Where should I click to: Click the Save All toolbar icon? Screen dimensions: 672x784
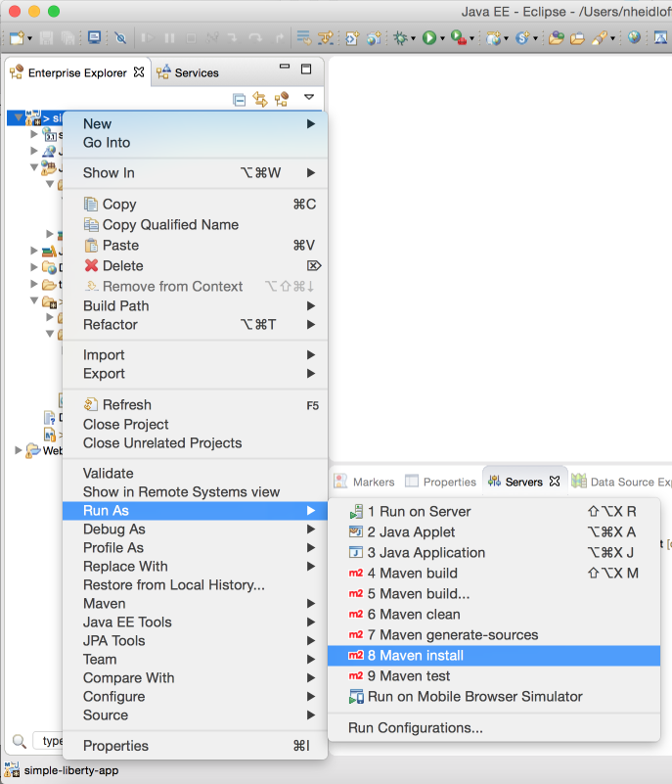[x=67, y=38]
